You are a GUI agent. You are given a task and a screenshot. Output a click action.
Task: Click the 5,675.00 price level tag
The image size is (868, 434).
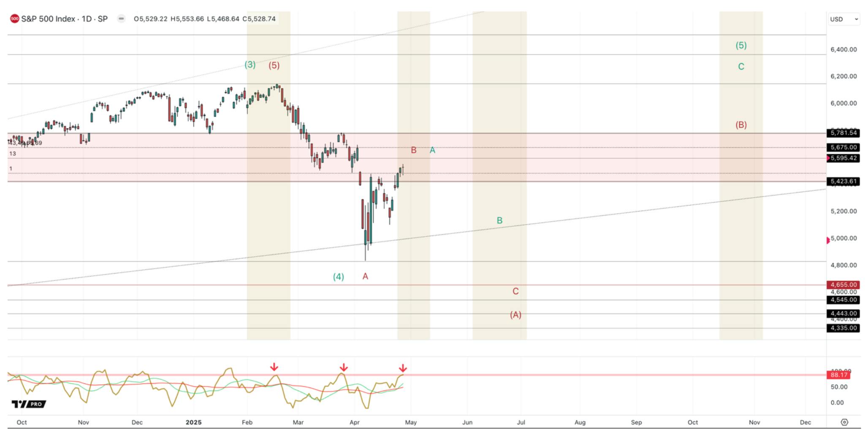[x=844, y=147]
